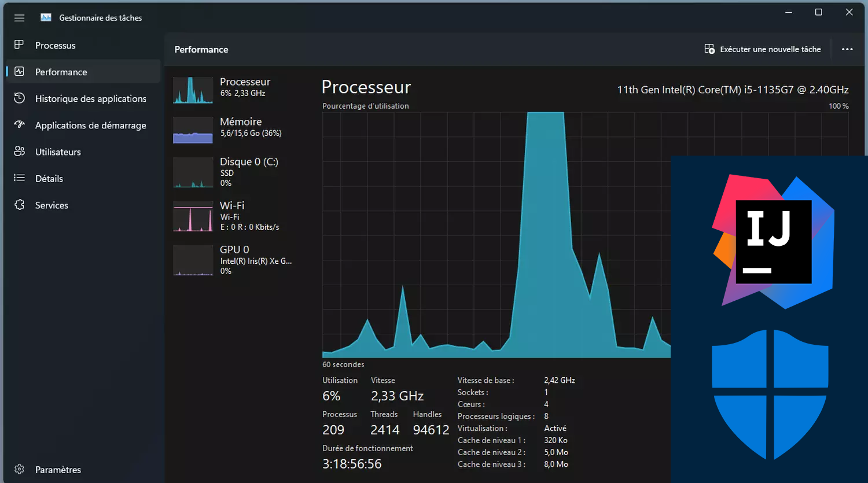Select the Disque 0 (C:) graph

(x=193, y=172)
